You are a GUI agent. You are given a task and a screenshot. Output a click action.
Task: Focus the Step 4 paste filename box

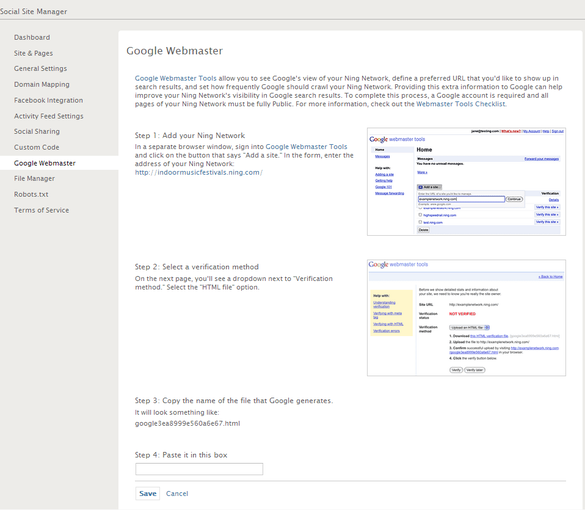(x=199, y=469)
